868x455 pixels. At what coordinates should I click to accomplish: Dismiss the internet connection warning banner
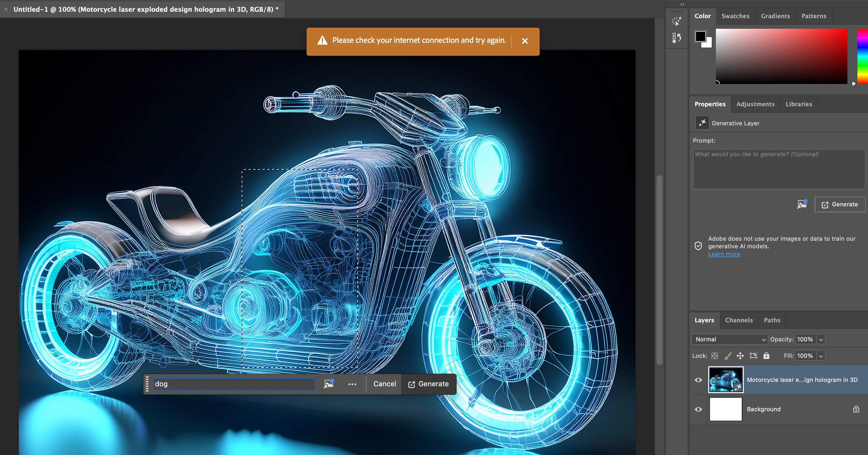click(x=525, y=41)
